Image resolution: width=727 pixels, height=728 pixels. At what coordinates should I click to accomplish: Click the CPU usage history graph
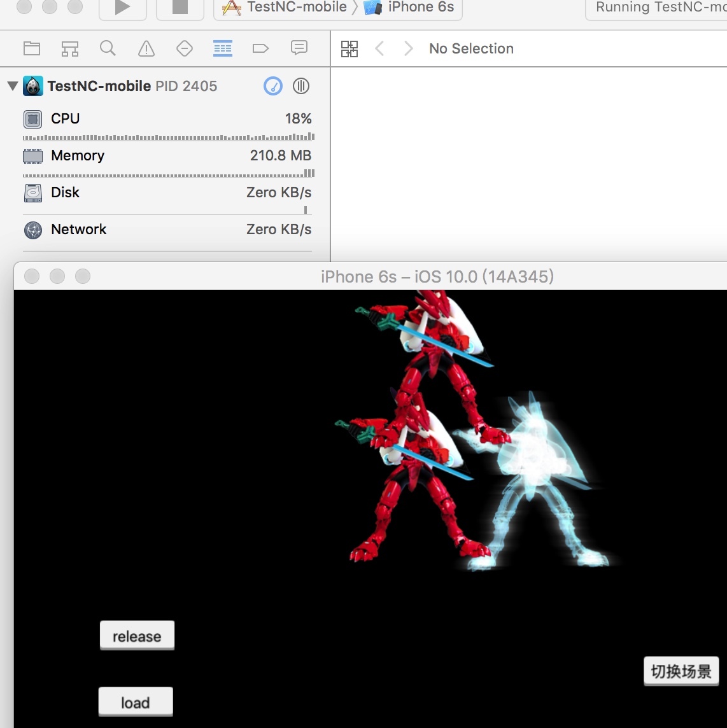coord(169,137)
